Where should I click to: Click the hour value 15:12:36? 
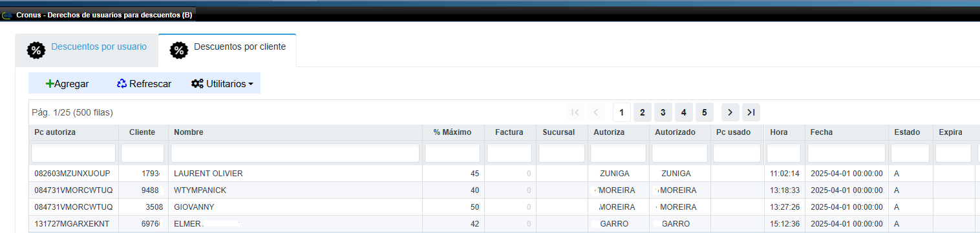click(784, 224)
